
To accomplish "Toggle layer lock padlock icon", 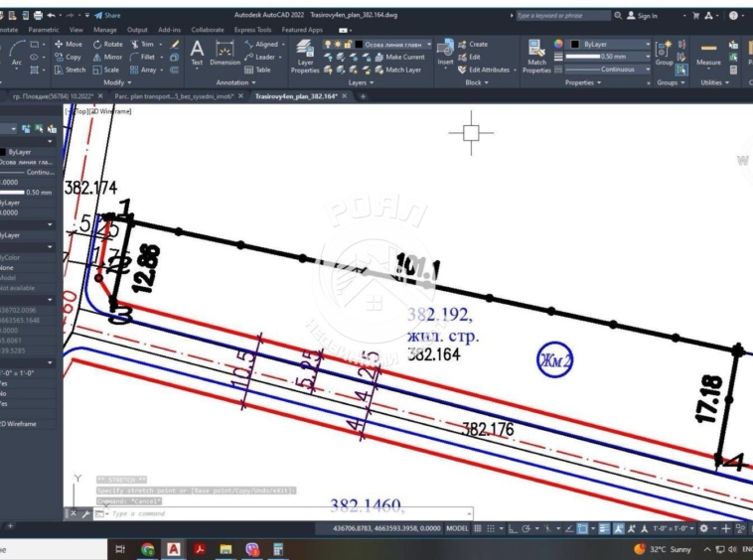I will tap(348, 44).
